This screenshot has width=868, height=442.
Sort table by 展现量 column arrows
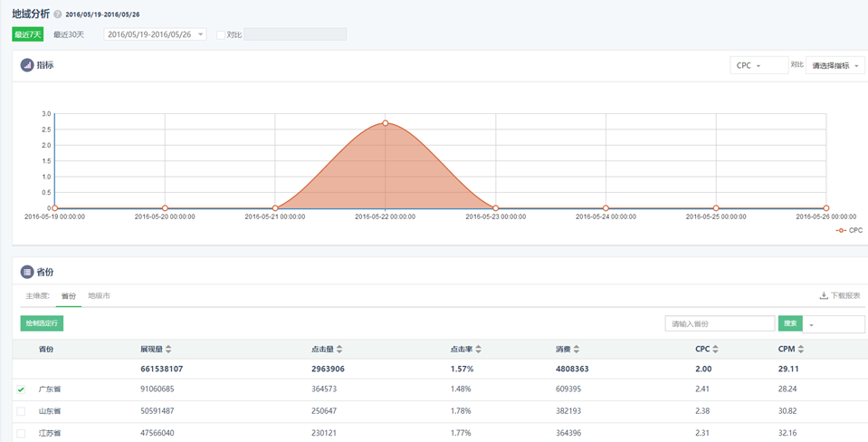tap(168, 350)
